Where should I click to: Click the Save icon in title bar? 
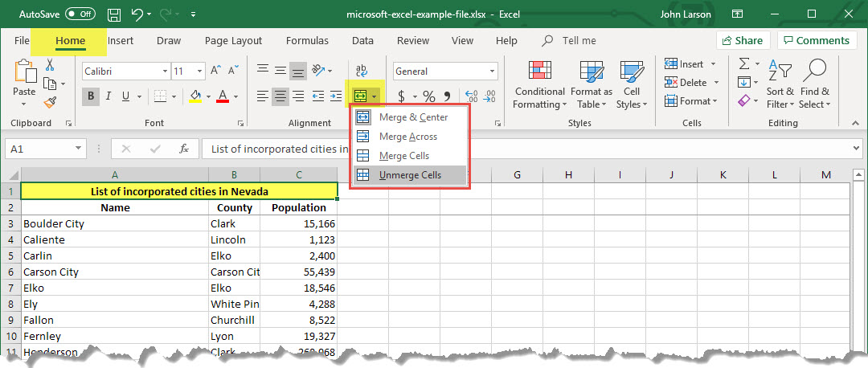[114, 14]
